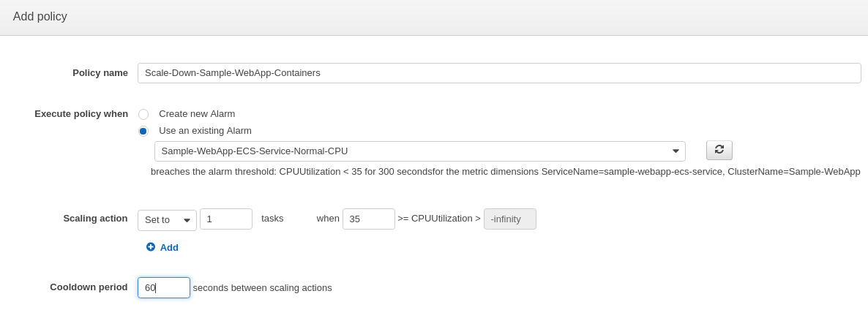Click the refresh alarms icon button
Screen dimensions: 868x329
point(719,150)
